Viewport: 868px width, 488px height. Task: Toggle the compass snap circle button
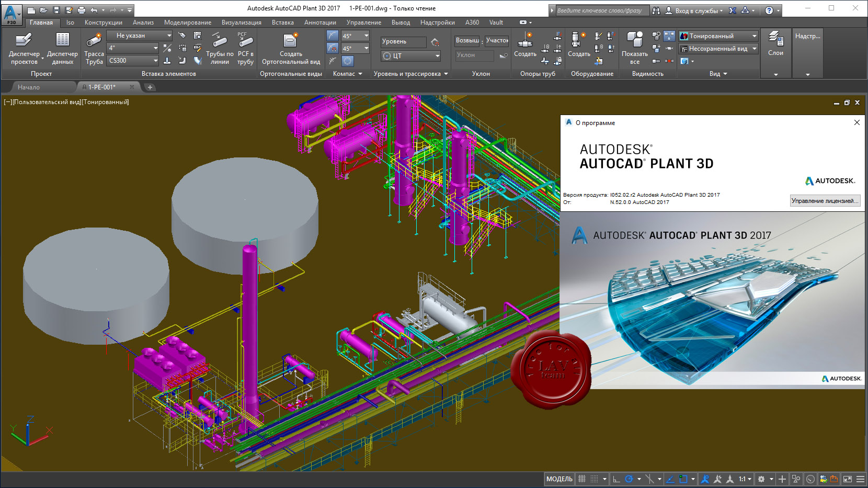pos(348,61)
